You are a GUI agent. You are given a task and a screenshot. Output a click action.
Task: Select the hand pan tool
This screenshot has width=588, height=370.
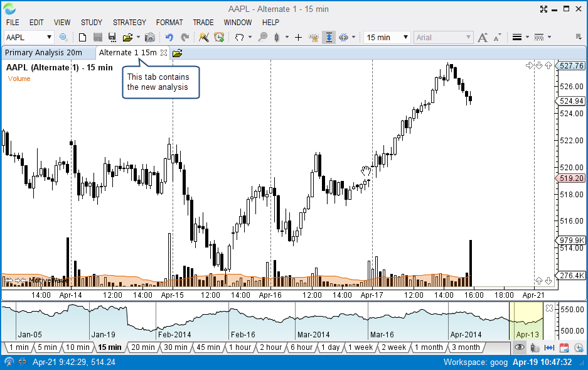tap(239, 37)
